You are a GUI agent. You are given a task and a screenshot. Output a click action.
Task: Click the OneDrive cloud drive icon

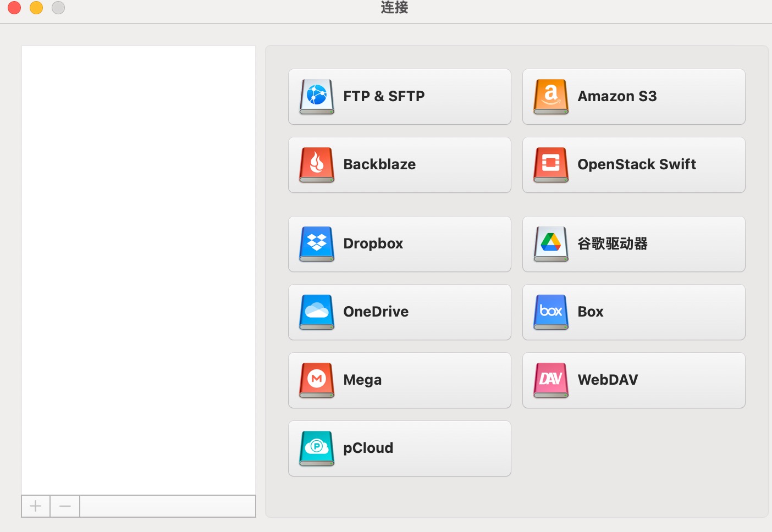[317, 312]
